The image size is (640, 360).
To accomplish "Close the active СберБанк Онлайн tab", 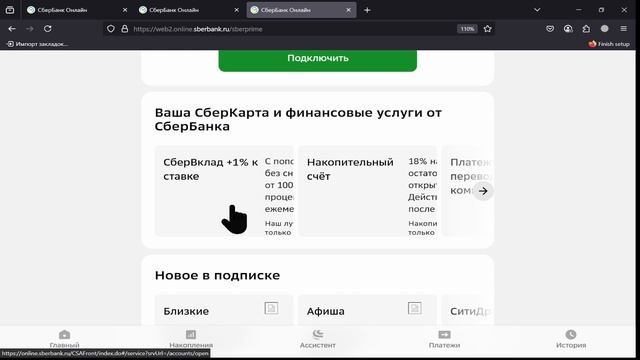I will click(x=348, y=10).
